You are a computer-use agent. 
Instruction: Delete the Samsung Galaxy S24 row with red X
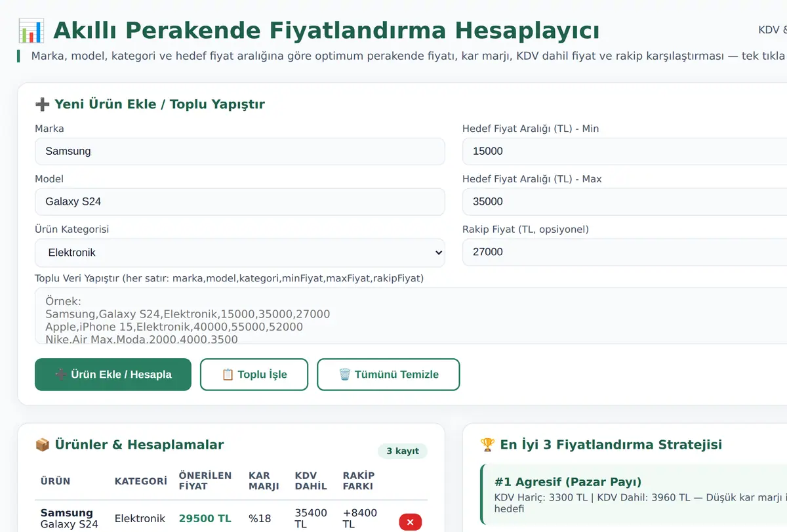tap(411, 522)
